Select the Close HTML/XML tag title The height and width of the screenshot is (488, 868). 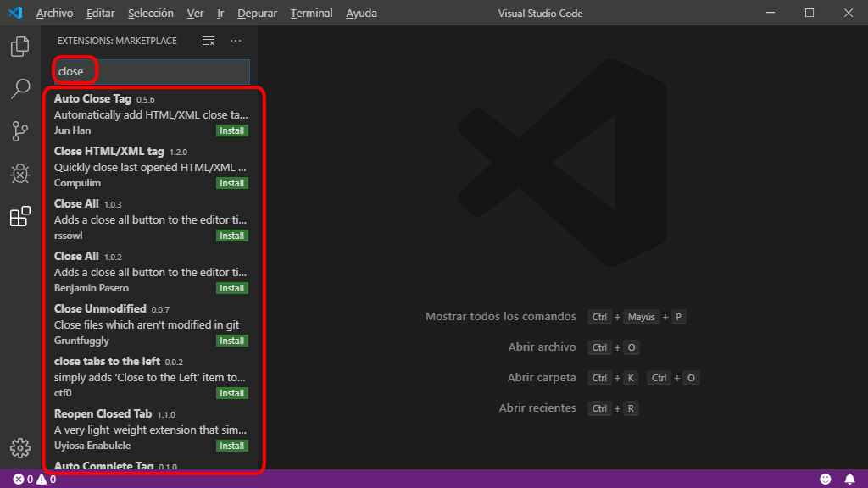click(109, 151)
